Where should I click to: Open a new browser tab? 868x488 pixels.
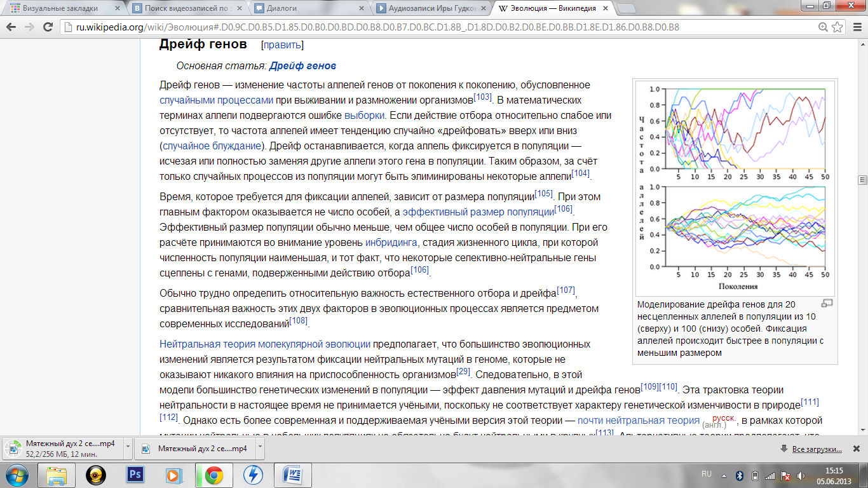point(627,9)
